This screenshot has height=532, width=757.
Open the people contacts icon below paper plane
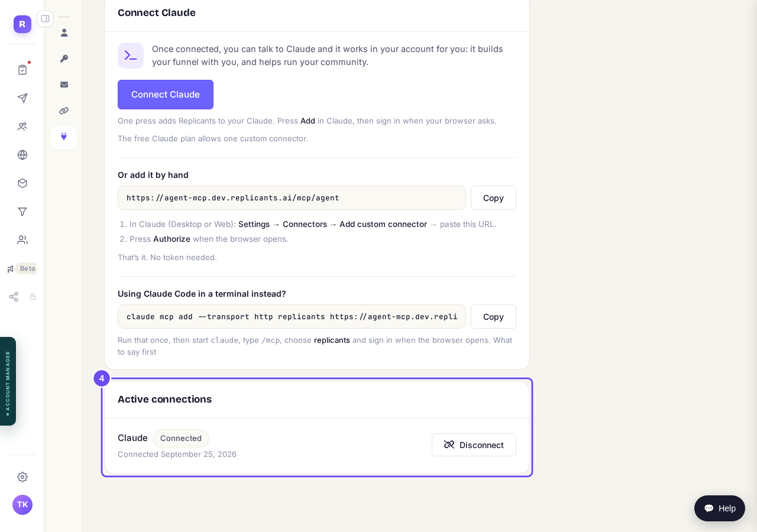click(x=22, y=126)
